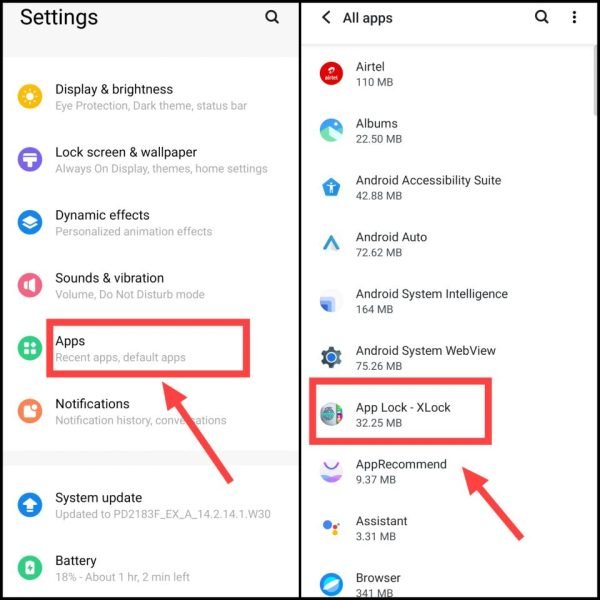Select Android Auto from app list
Screen dimensions: 600x600
pos(448,244)
